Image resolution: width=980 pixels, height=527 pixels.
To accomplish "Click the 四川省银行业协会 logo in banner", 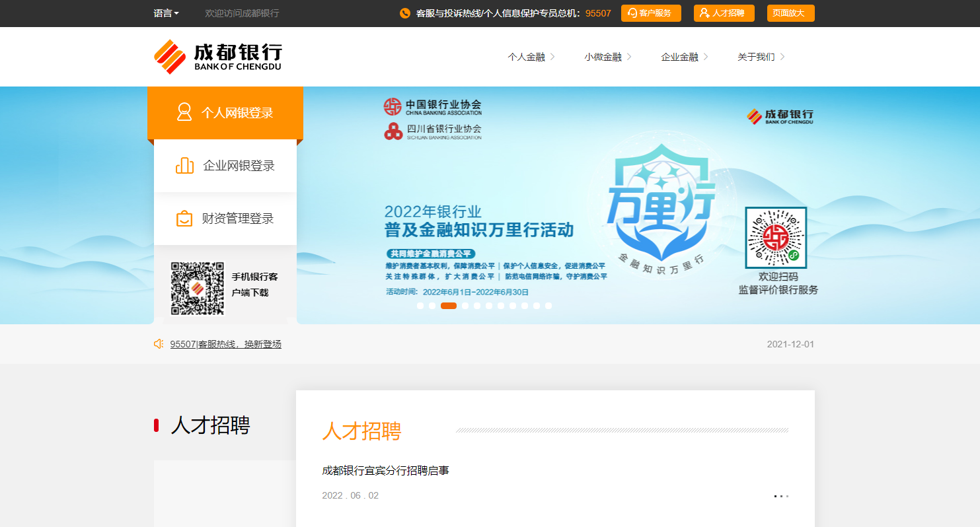I will click(433, 131).
